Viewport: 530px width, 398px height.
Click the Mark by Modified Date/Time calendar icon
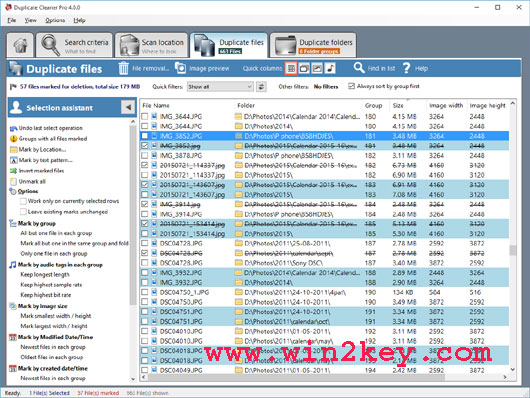(x=13, y=337)
